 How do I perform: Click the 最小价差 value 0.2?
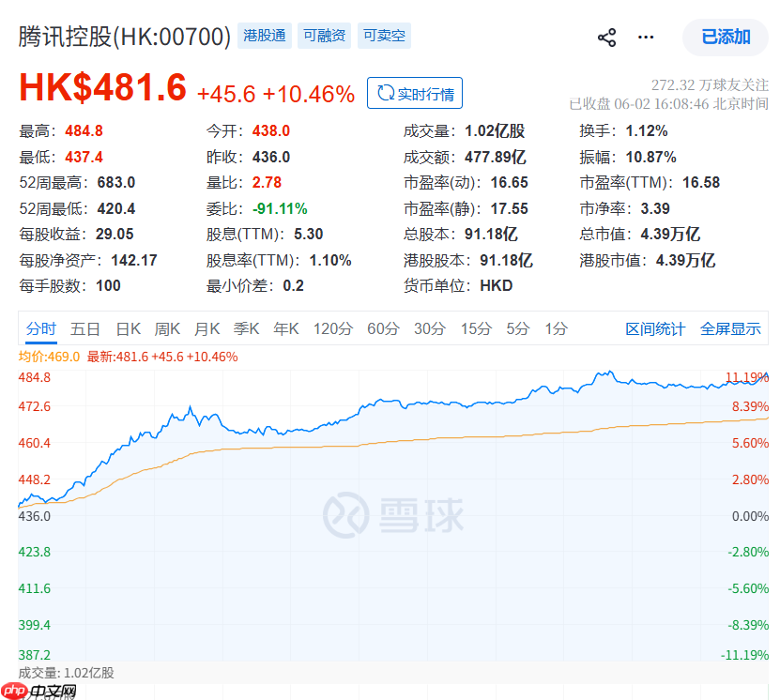(293, 286)
